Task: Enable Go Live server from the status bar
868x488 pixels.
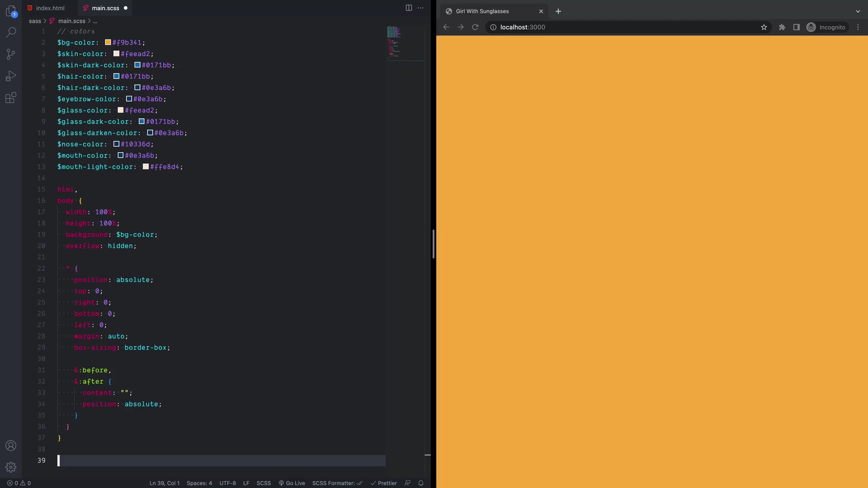Action: pyautogui.click(x=292, y=483)
